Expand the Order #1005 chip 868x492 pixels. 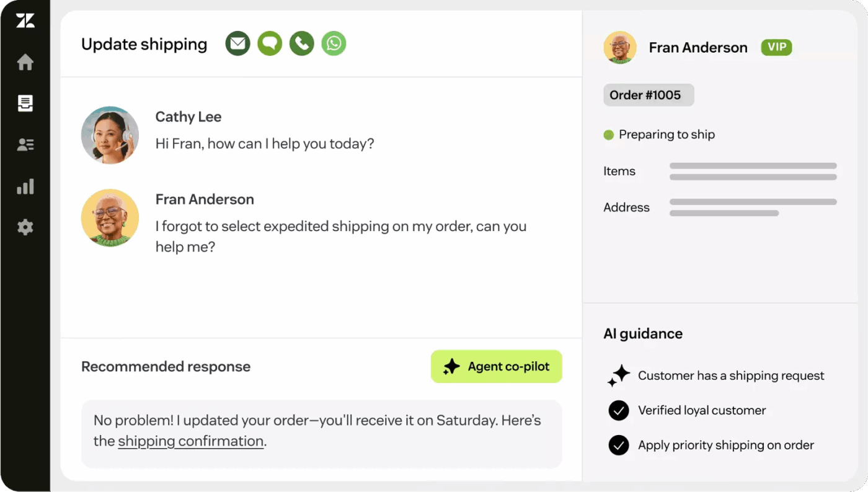click(x=649, y=95)
